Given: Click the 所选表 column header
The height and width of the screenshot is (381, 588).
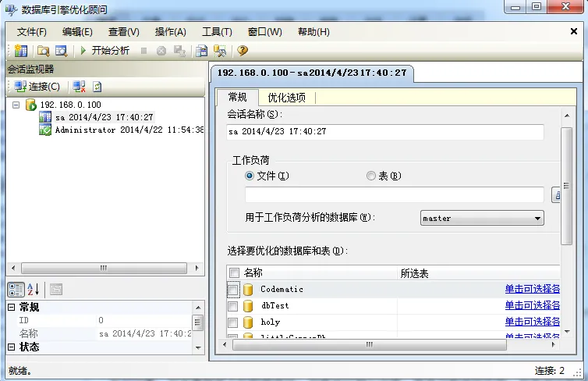Looking at the screenshot, I should [479, 273].
